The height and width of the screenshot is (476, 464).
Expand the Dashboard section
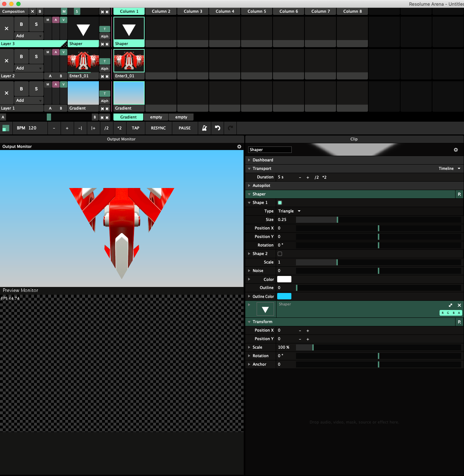(x=263, y=160)
